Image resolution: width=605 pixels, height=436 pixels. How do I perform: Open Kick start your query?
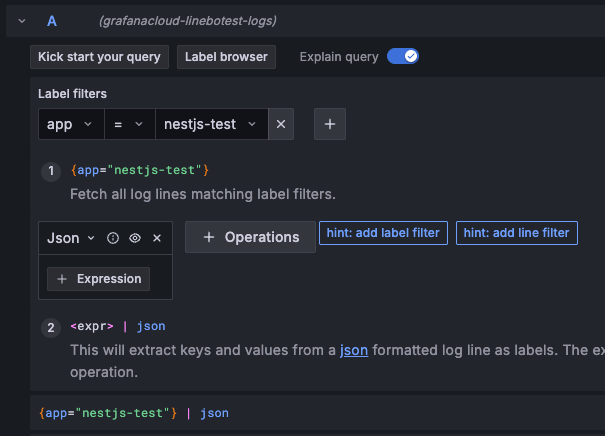click(100, 57)
